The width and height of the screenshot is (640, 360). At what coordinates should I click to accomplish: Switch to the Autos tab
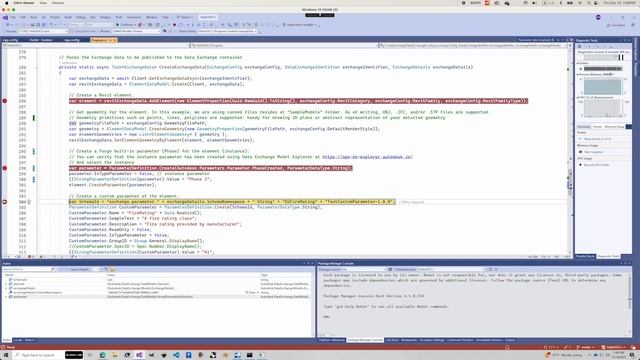7,340
